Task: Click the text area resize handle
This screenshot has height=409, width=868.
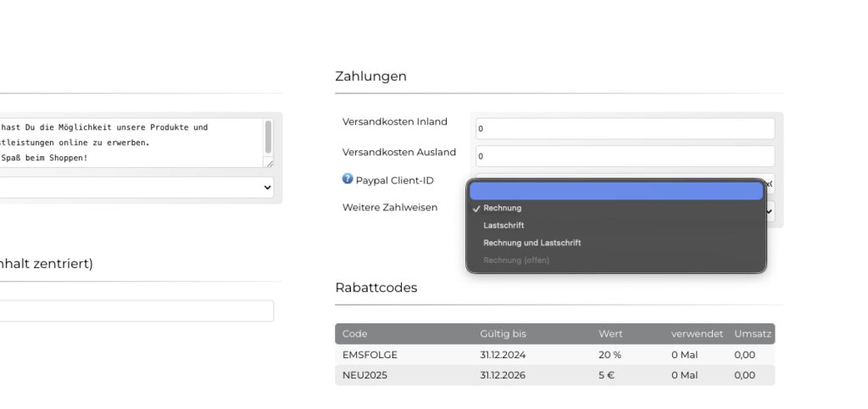Action: pos(269,163)
